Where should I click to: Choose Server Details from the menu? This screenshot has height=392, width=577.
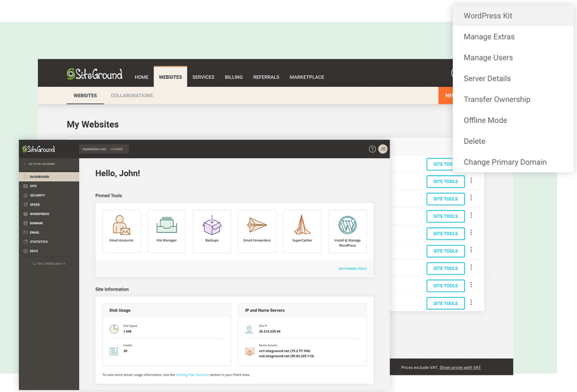[513, 78]
